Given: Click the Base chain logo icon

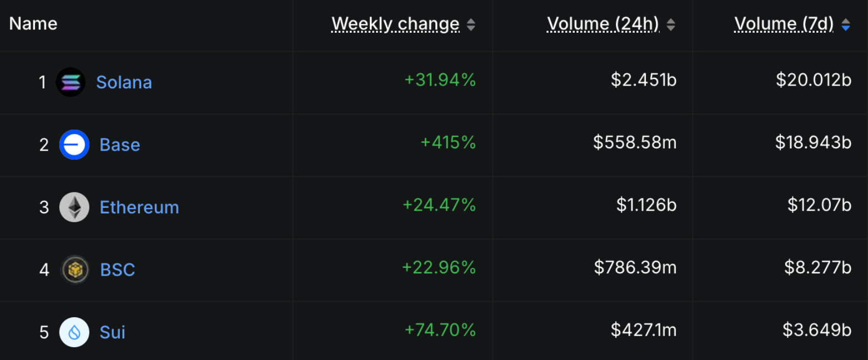Looking at the screenshot, I should point(74,144).
